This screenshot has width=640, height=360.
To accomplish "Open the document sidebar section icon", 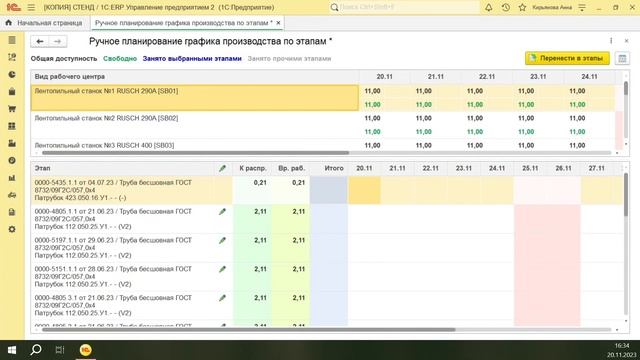I will click(12, 212).
